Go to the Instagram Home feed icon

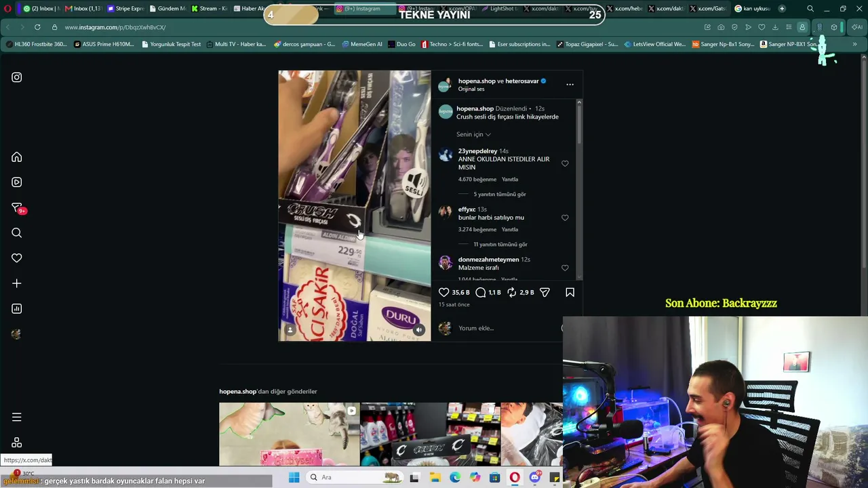[x=17, y=157]
